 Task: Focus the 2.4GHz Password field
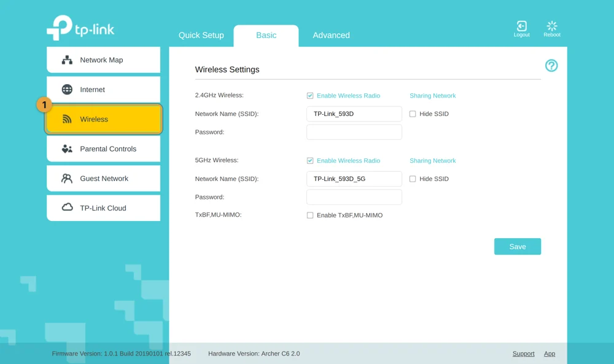click(x=354, y=133)
